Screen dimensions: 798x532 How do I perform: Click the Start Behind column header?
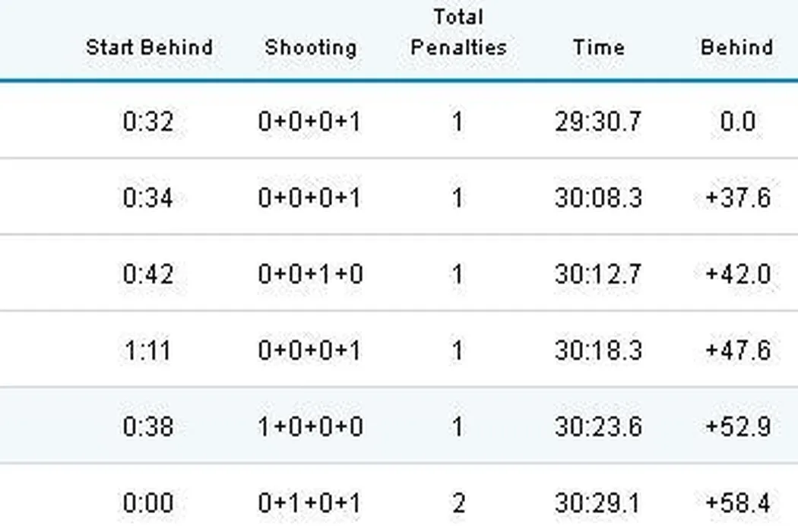pyautogui.click(x=149, y=47)
